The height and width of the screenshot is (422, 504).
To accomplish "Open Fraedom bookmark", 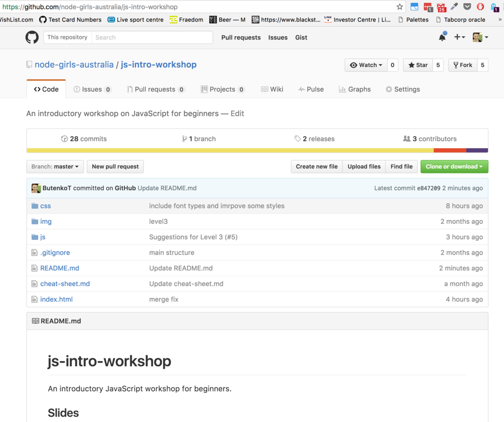I will 186,20.
